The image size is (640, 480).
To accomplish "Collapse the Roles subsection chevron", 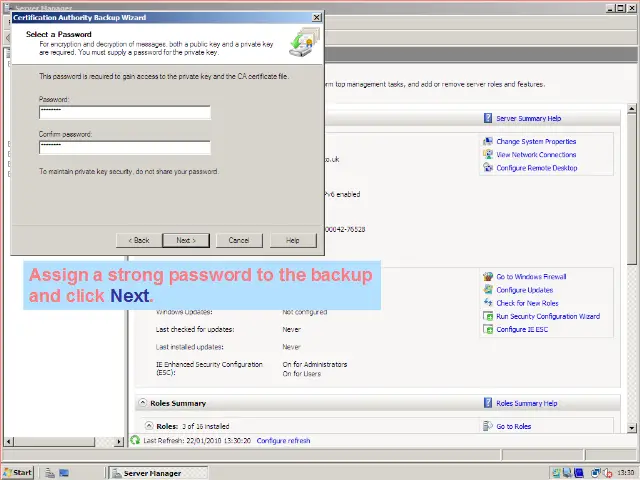I will pyautogui.click(x=148, y=426).
